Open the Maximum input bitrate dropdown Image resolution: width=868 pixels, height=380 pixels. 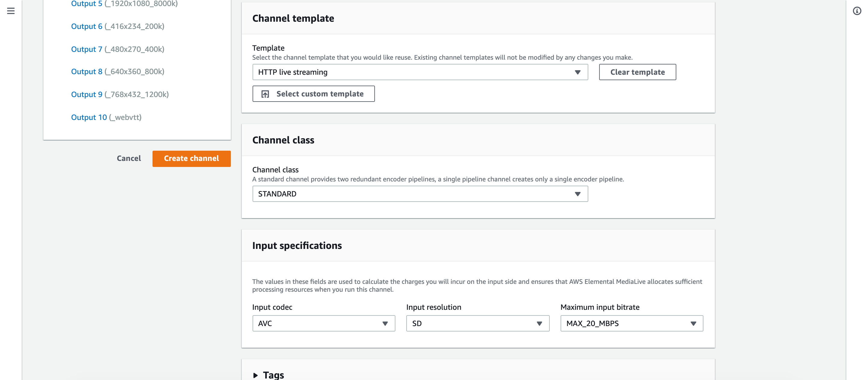pos(631,323)
